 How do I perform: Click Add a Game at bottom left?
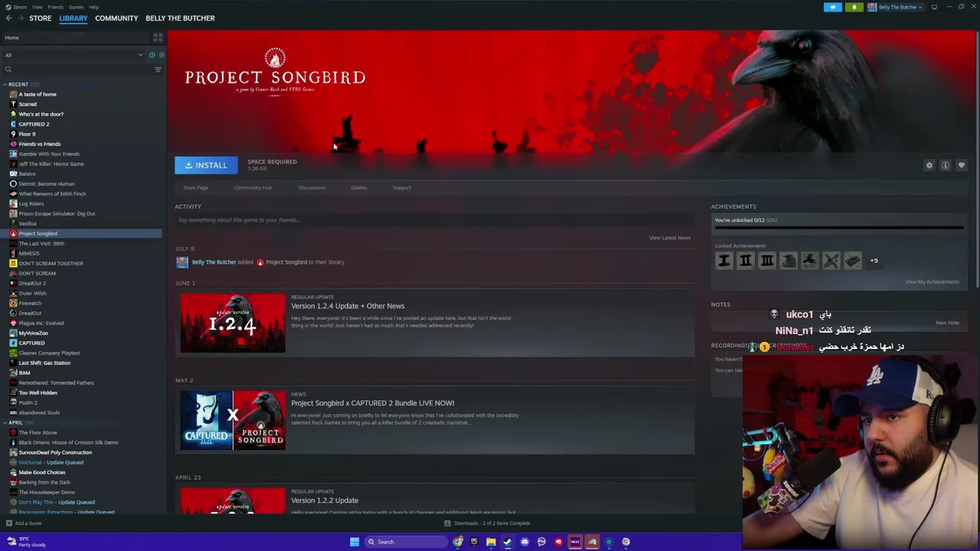(x=24, y=523)
